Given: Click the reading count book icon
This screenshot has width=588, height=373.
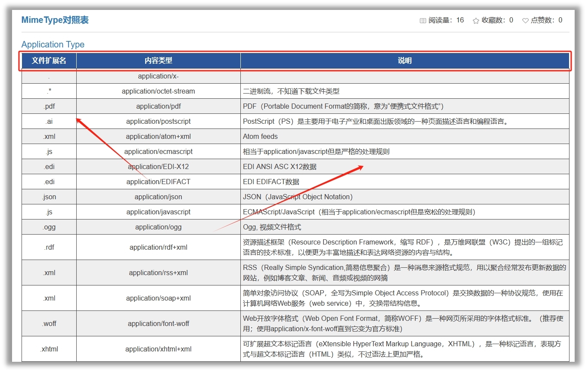Looking at the screenshot, I should click(x=423, y=20).
